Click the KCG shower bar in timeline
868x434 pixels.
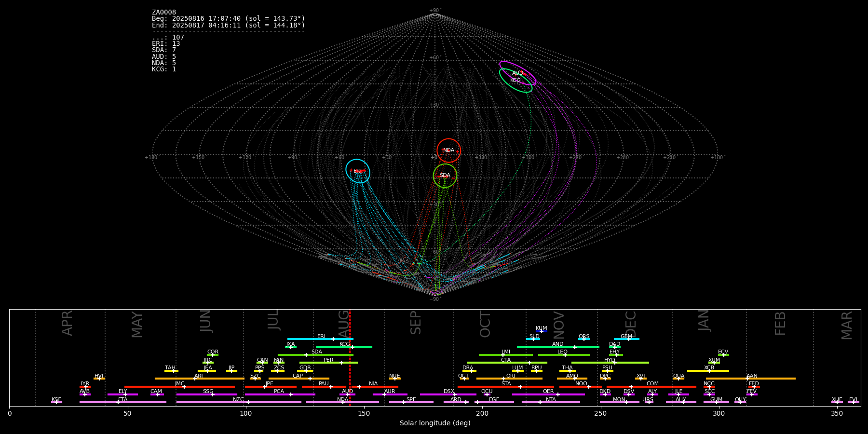pos(344,347)
